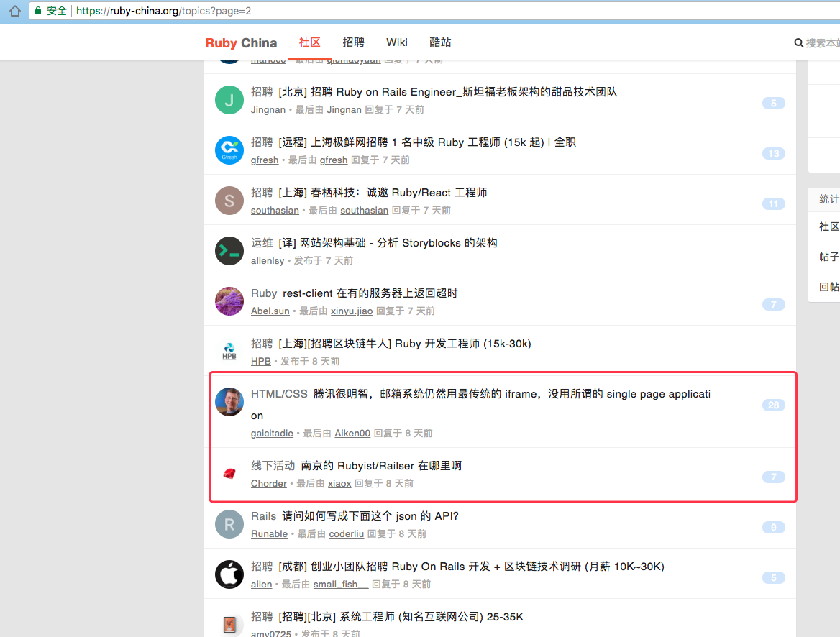Open gaicitadie's portrait avatar
Viewport: 840px width, 637px height.
click(x=229, y=402)
